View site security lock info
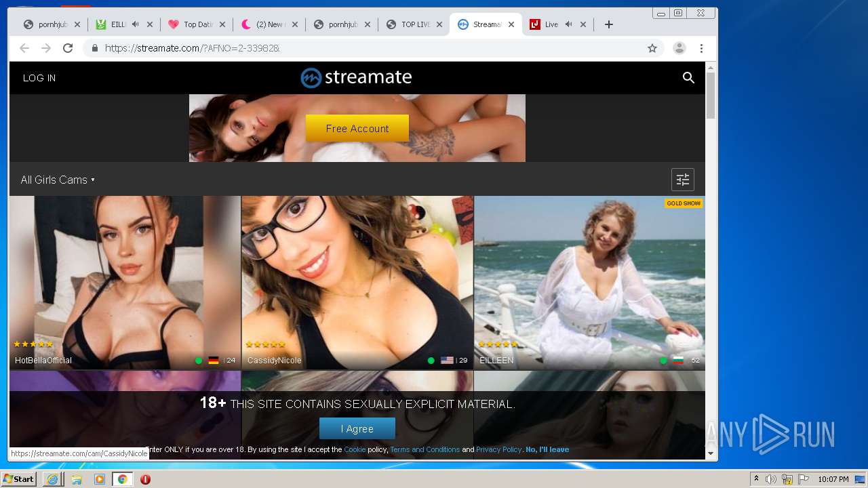This screenshot has width=868, height=488. click(95, 48)
